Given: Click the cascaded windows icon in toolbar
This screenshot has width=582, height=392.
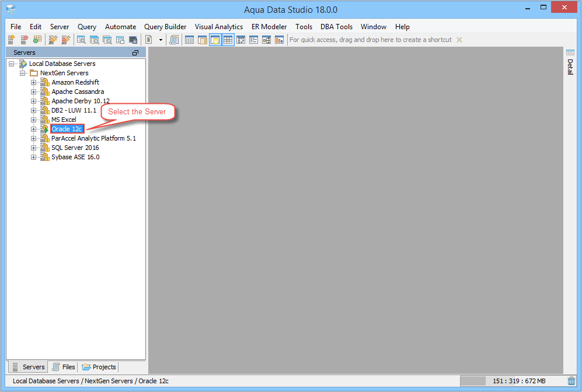Looking at the screenshot, I should (x=120, y=40).
